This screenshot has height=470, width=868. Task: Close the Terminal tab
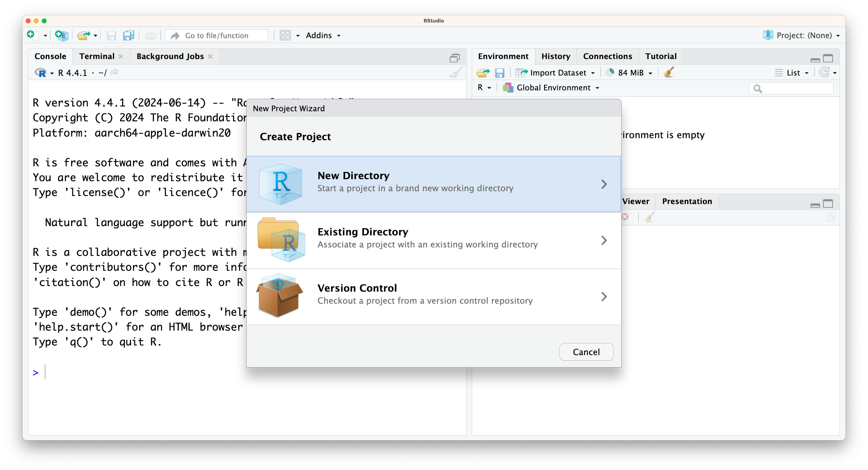tap(121, 57)
